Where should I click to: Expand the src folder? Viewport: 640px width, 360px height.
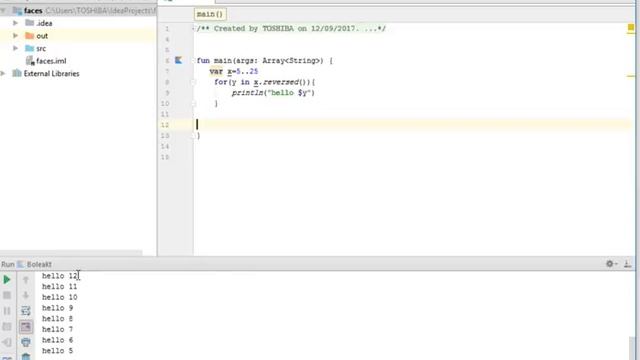click(x=16, y=49)
